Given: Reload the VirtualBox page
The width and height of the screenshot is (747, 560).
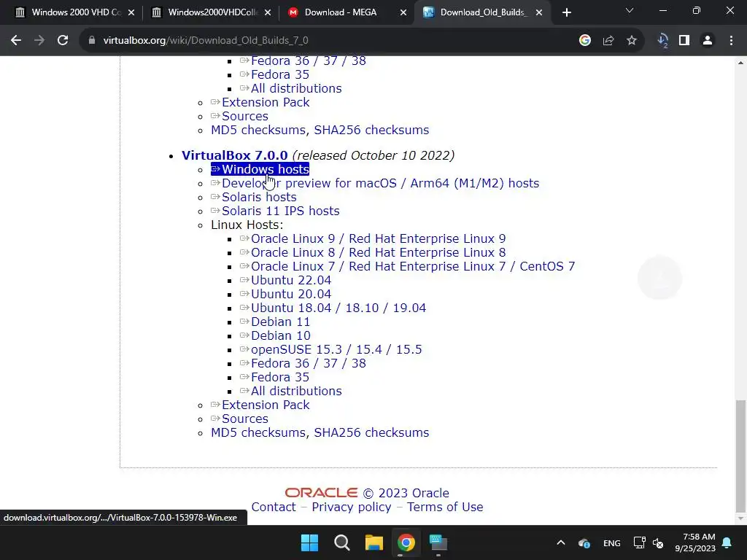Looking at the screenshot, I should tap(63, 41).
